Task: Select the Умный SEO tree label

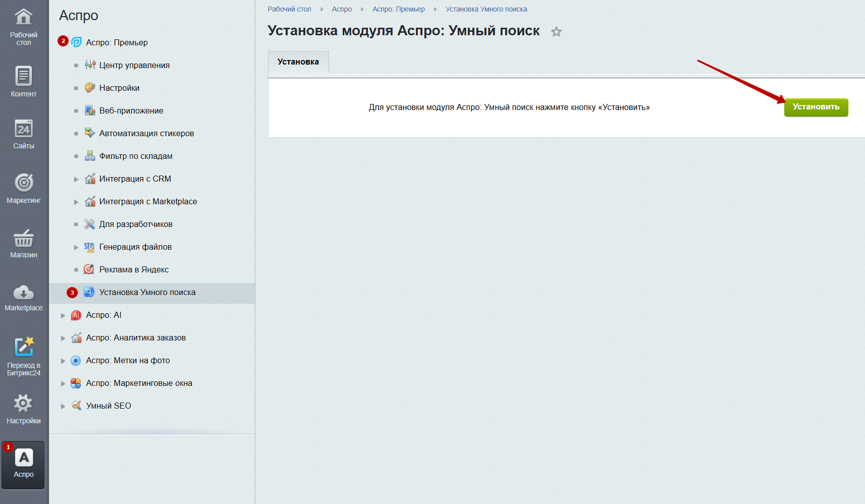Action: pyautogui.click(x=109, y=406)
